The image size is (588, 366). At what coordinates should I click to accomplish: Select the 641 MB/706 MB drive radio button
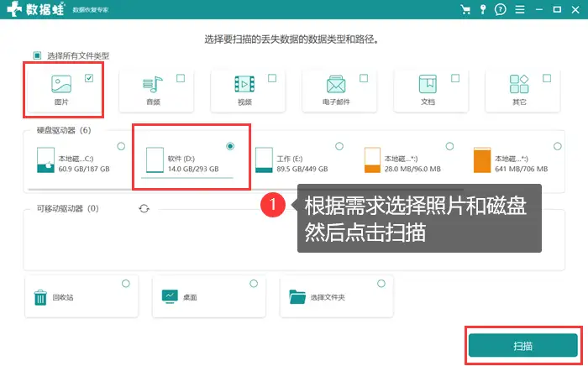pyautogui.click(x=558, y=146)
